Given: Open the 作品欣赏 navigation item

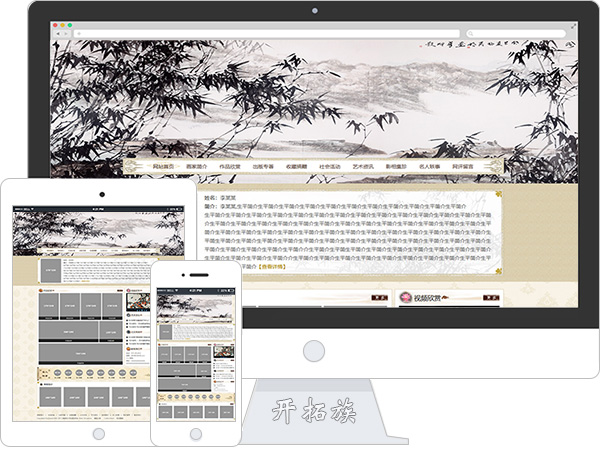Looking at the screenshot, I should point(230,166).
